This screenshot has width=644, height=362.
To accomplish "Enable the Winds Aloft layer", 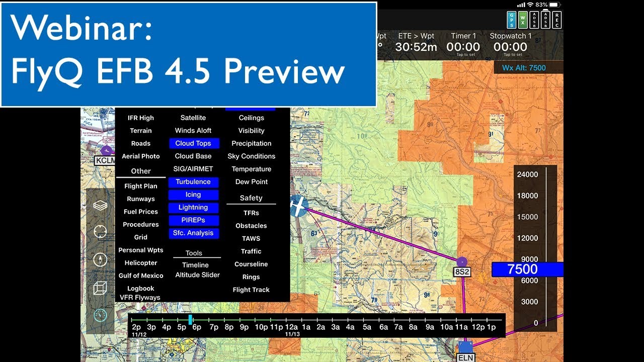I will pos(193,130).
